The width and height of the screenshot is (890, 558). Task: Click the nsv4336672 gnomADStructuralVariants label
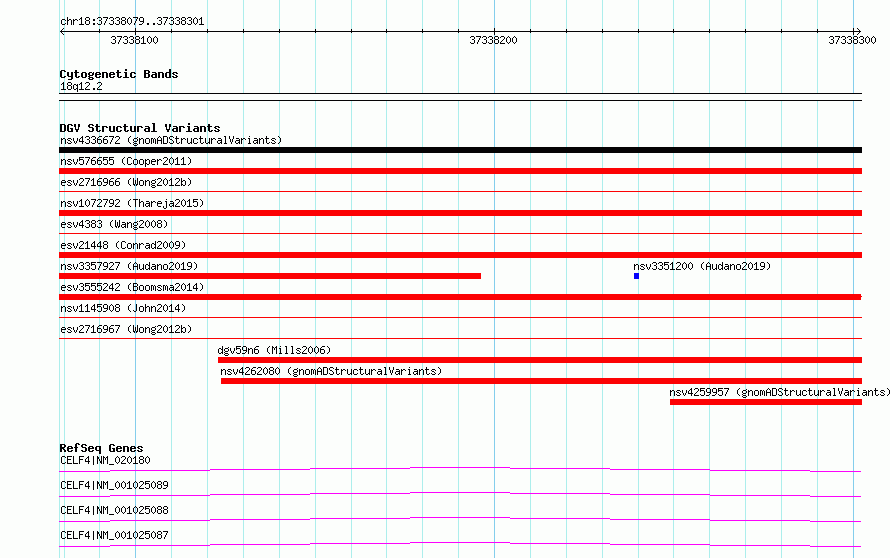pyautogui.click(x=171, y=140)
